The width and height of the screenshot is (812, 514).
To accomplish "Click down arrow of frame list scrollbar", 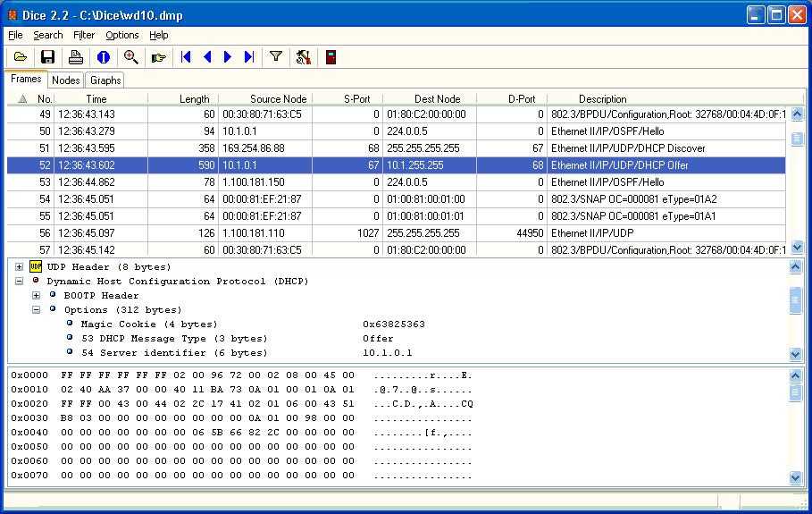I will pos(797,249).
